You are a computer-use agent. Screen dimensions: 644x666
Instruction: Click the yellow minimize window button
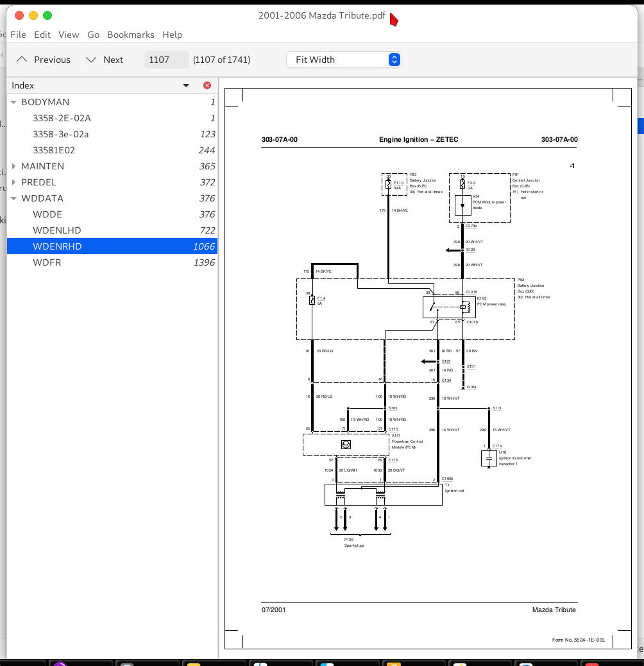pyautogui.click(x=33, y=15)
